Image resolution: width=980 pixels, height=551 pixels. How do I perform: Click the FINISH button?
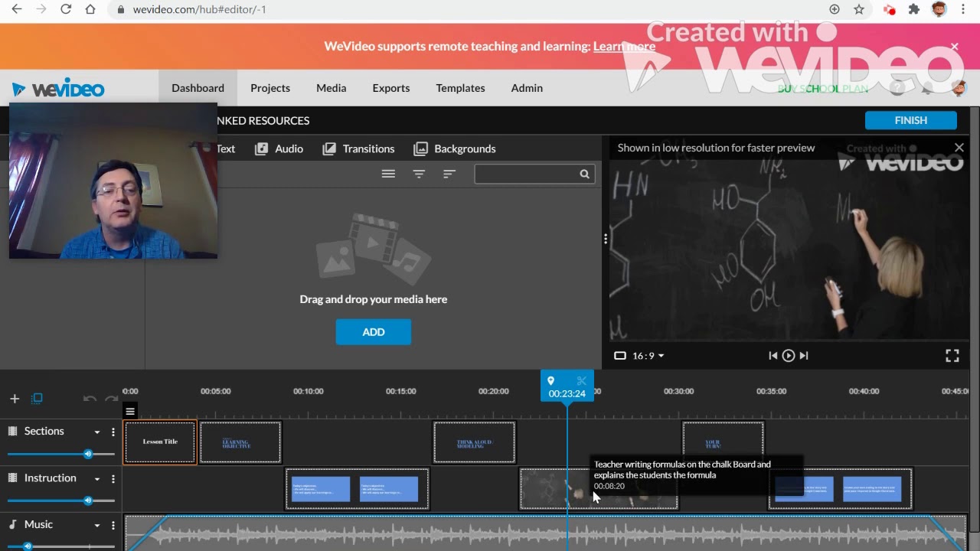911,120
